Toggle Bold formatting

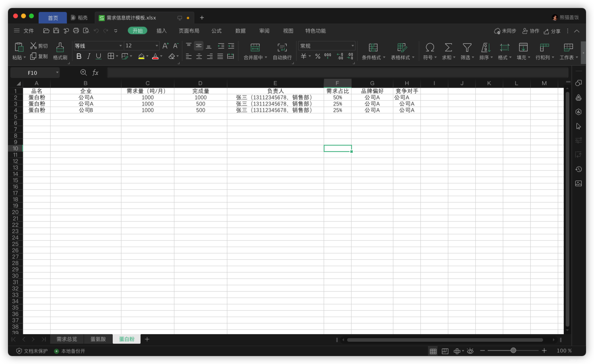tap(79, 56)
